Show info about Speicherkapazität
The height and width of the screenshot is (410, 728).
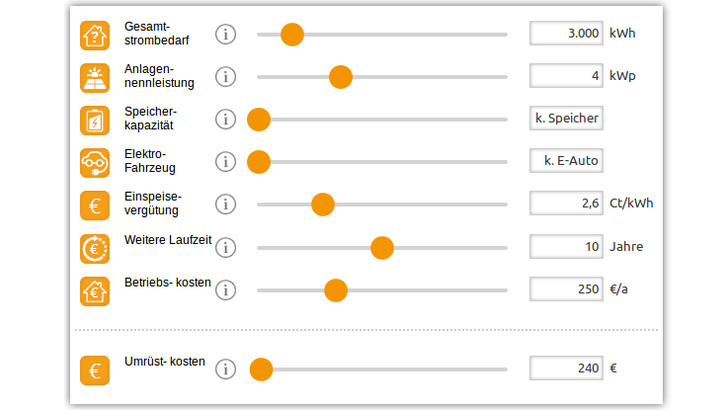click(x=226, y=120)
